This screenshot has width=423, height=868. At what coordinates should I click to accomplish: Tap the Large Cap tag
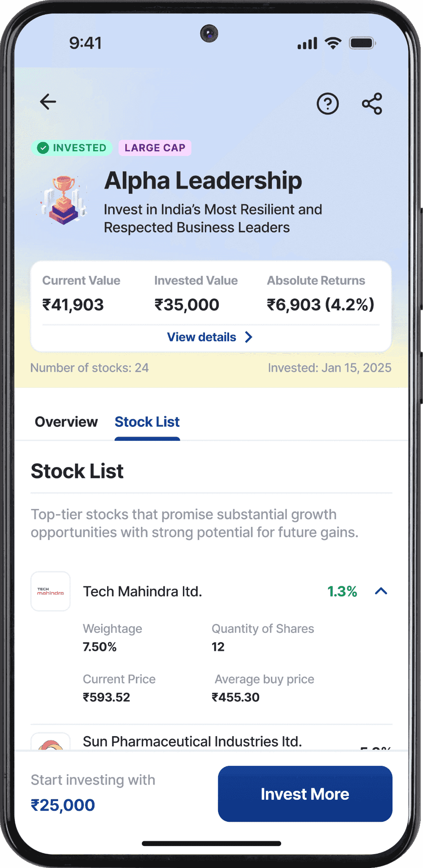(x=155, y=148)
